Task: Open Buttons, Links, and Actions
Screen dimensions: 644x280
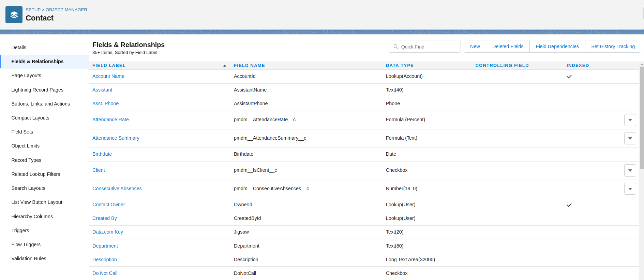Action: click(41, 104)
